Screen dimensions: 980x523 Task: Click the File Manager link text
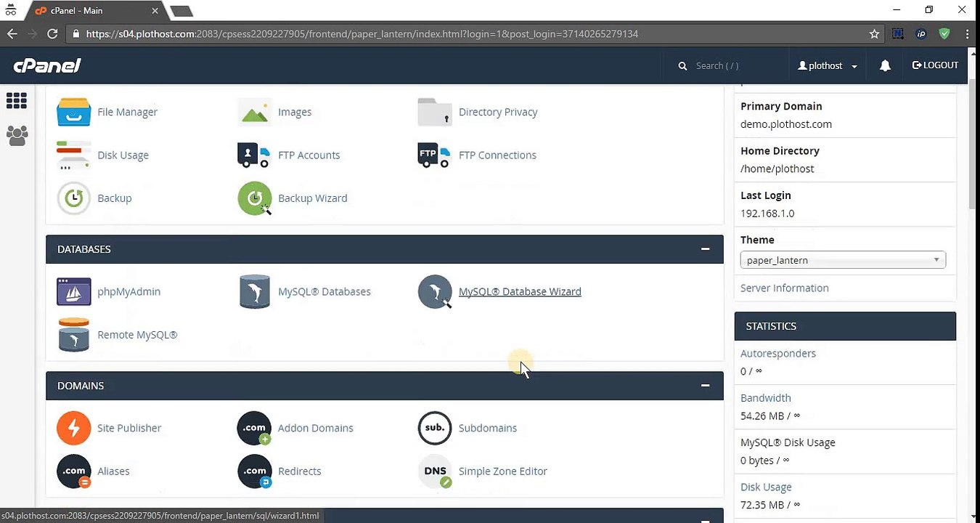[x=127, y=112]
